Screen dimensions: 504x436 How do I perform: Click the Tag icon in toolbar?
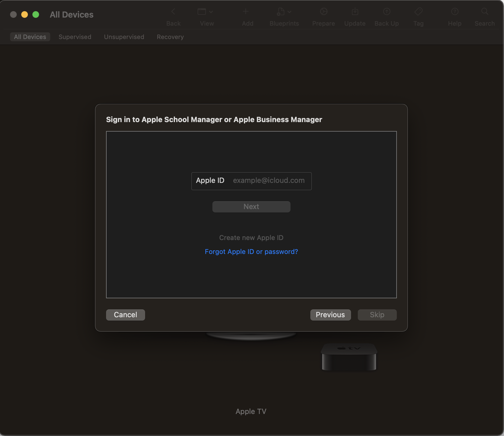coord(419,12)
